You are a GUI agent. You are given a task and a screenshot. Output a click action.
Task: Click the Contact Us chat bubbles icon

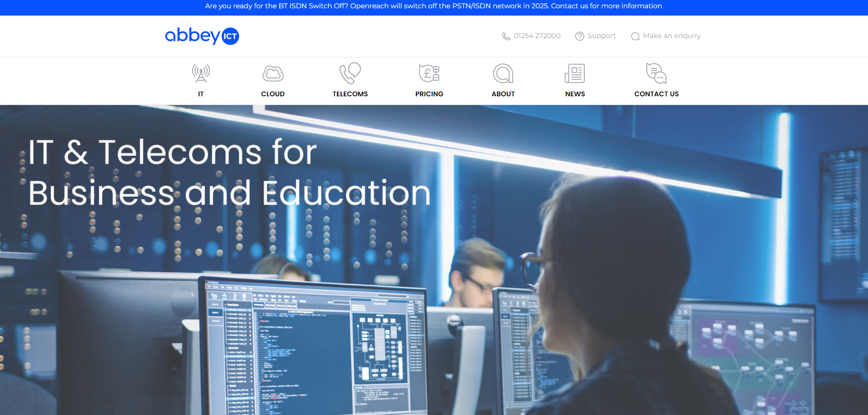(656, 73)
